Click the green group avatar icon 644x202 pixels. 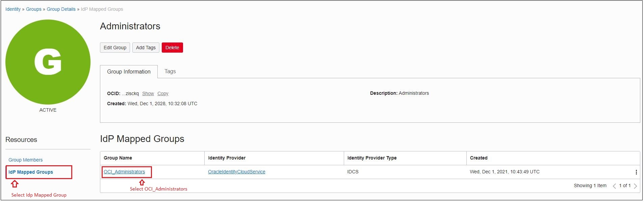[48, 62]
